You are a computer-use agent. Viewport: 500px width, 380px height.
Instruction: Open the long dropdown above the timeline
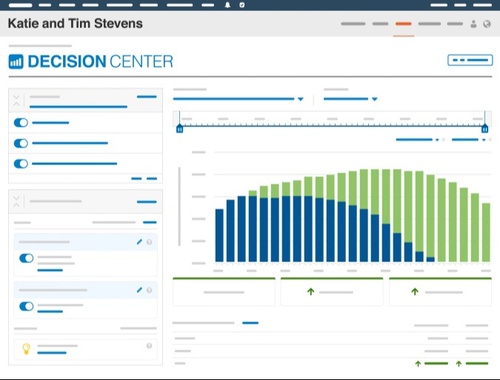tap(238, 99)
